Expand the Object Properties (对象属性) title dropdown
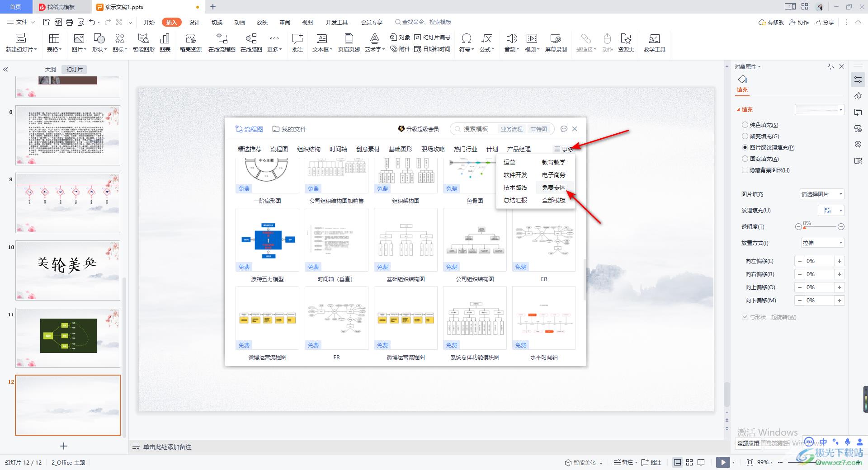The width and height of the screenshot is (868, 470). (x=748, y=66)
